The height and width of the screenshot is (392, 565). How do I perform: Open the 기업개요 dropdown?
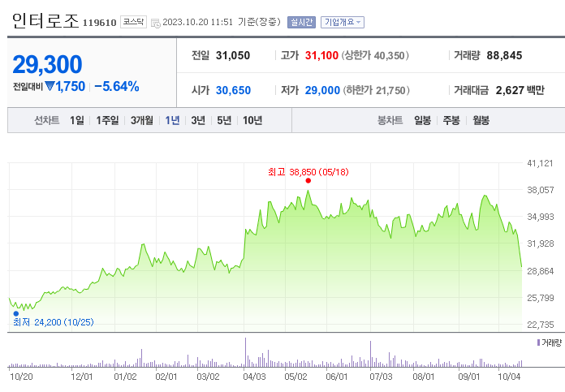[x=343, y=23]
